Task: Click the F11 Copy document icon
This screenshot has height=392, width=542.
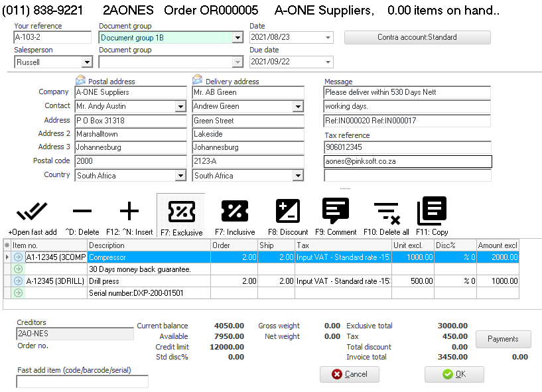Action: [432, 212]
